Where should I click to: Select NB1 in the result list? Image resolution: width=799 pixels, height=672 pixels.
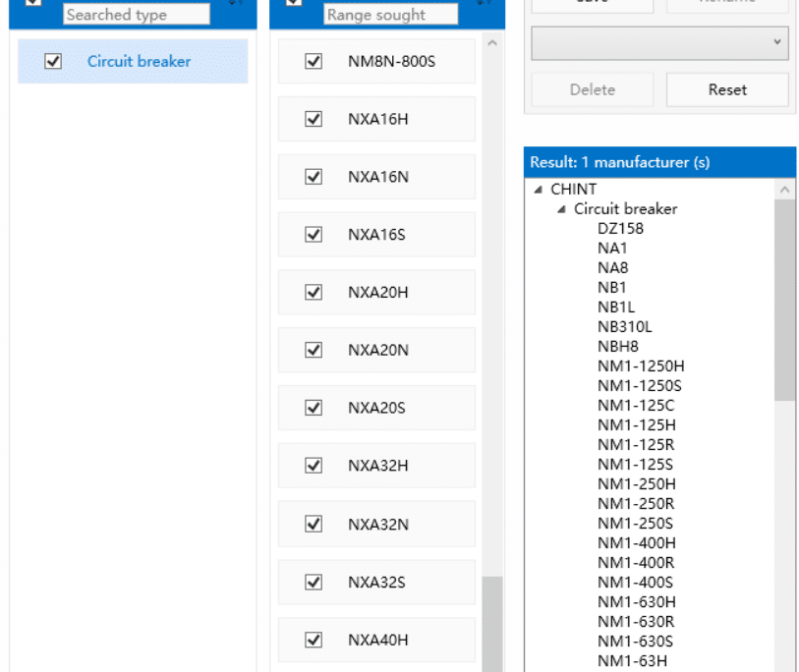pos(611,287)
